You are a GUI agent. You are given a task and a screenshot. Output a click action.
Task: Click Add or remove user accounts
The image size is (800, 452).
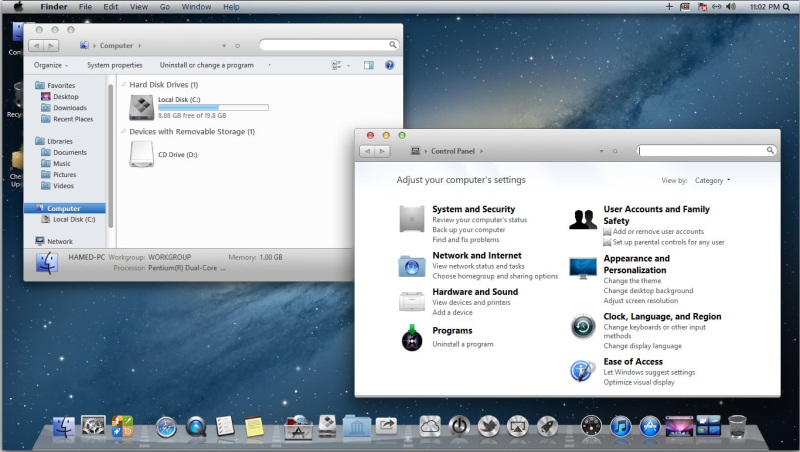click(x=658, y=231)
